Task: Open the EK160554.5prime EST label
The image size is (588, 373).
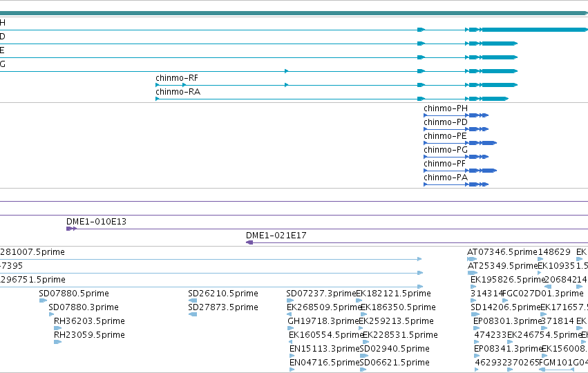Action: point(326,335)
